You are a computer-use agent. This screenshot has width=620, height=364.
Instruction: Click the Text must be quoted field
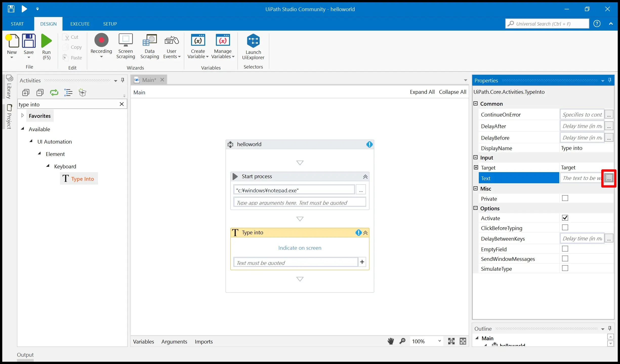click(x=296, y=262)
